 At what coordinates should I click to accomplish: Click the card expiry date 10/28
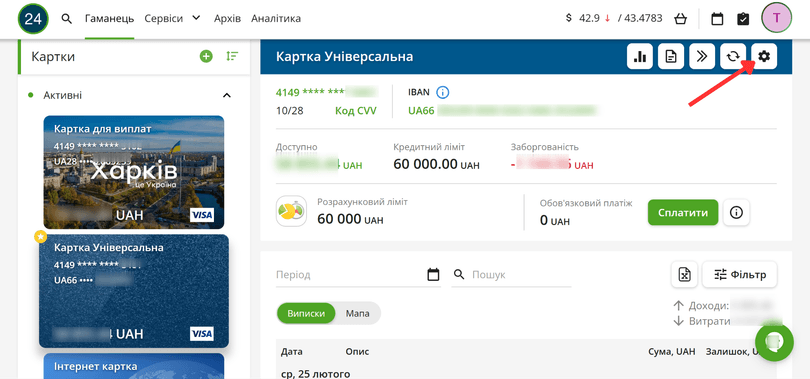(x=289, y=111)
